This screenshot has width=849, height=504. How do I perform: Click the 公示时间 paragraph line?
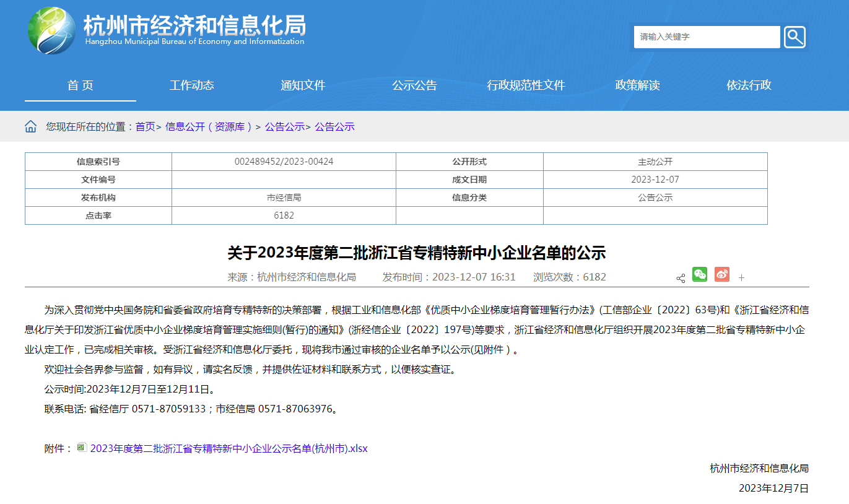[130, 389]
